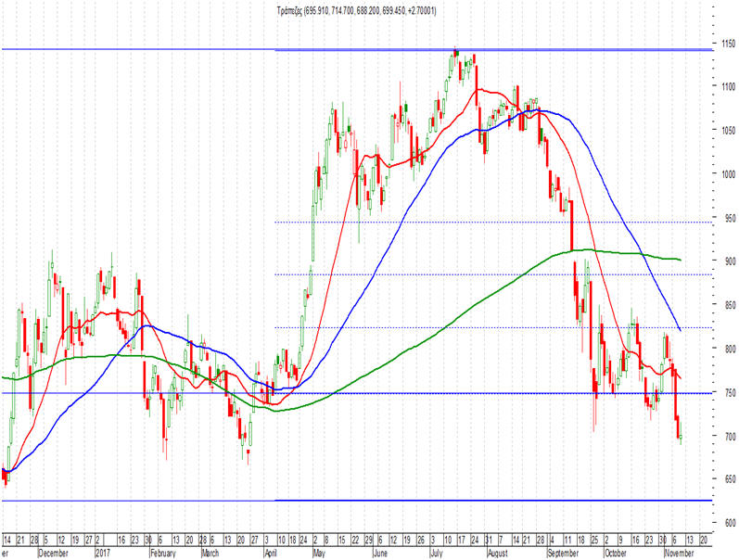Click the 2017 year label
This screenshot has width=739, height=560.
[103, 553]
